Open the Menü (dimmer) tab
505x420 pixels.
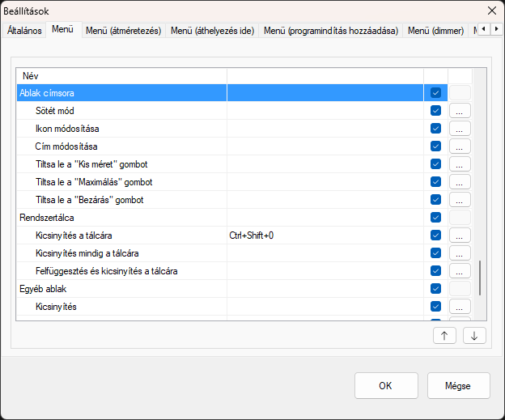pyautogui.click(x=435, y=31)
